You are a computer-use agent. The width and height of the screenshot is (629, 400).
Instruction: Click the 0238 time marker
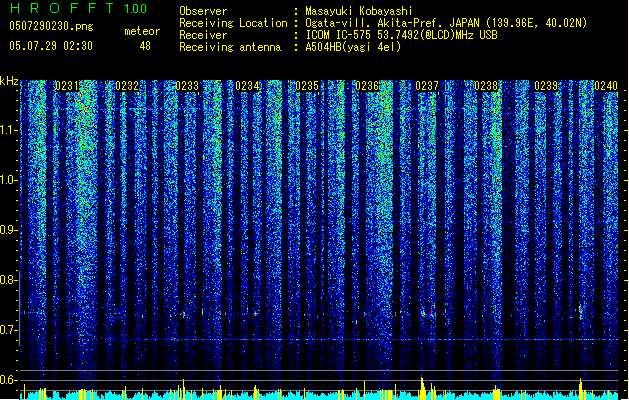point(486,86)
